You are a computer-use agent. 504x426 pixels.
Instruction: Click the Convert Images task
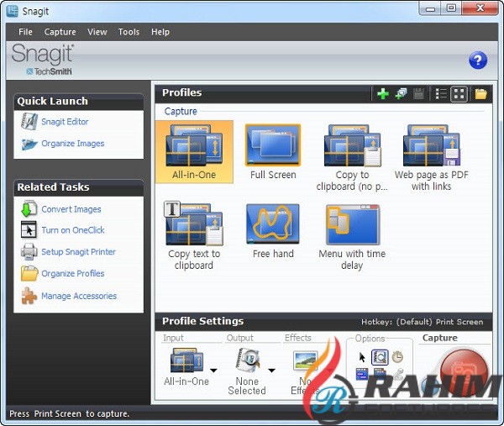(71, 209)
